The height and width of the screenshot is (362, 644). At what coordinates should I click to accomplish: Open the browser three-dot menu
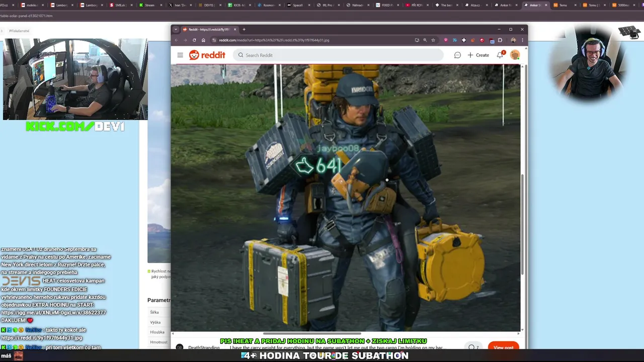pyautogui.click(x=522, y=40)
